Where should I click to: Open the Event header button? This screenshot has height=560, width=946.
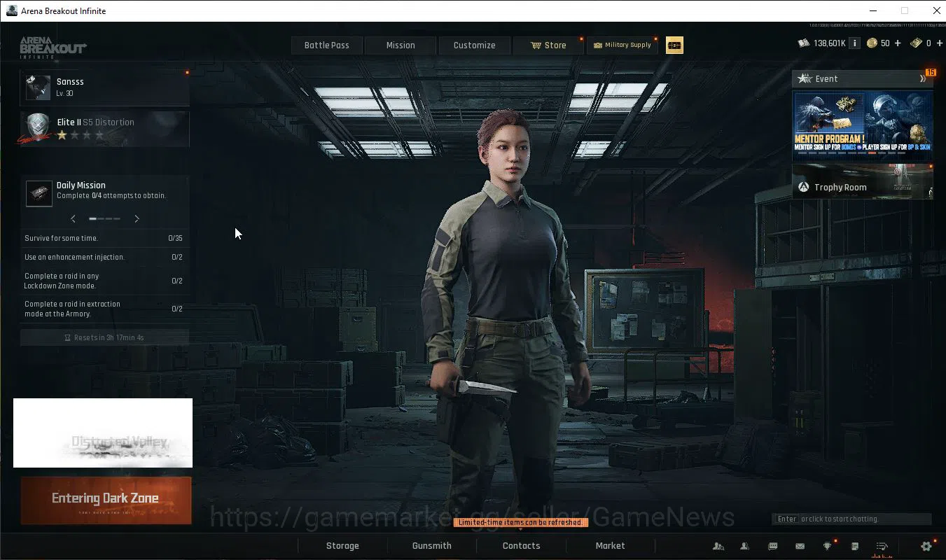pyautogui.click(x=863, y=79)
